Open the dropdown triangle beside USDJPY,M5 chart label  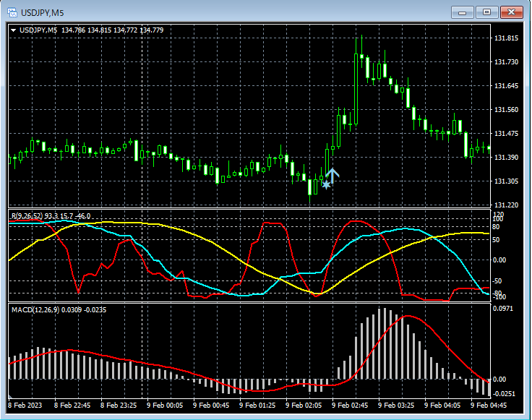click(x=14, y=30)
